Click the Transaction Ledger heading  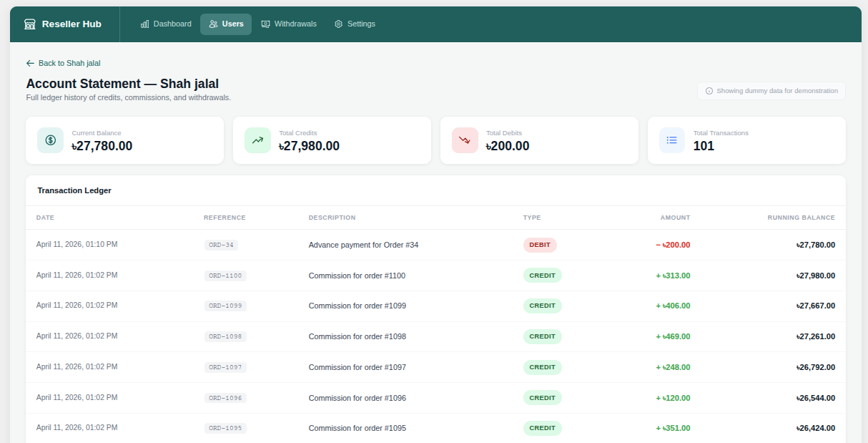[x=74, y=190]
